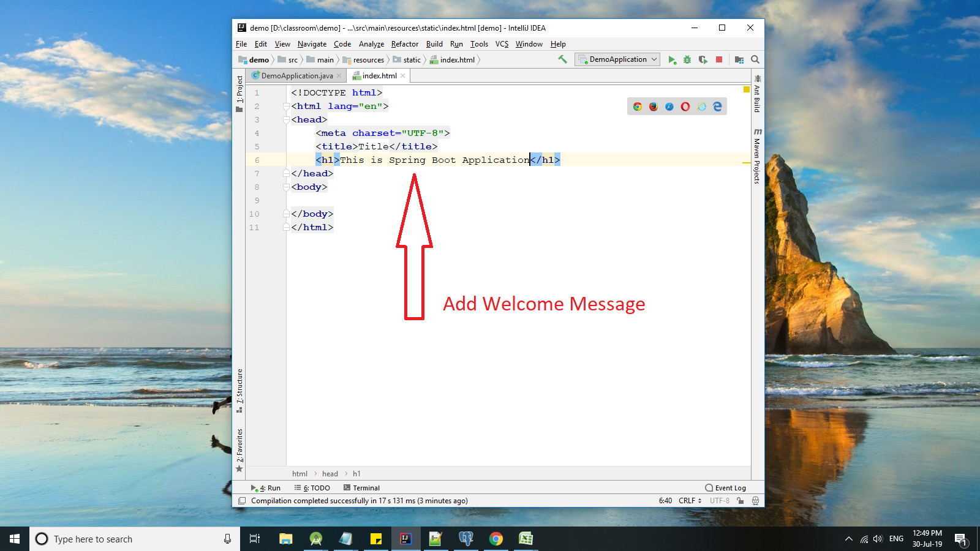
Task: Open index.html preview in Chrome
Action: pyautogui.click(x=638, y=107)
